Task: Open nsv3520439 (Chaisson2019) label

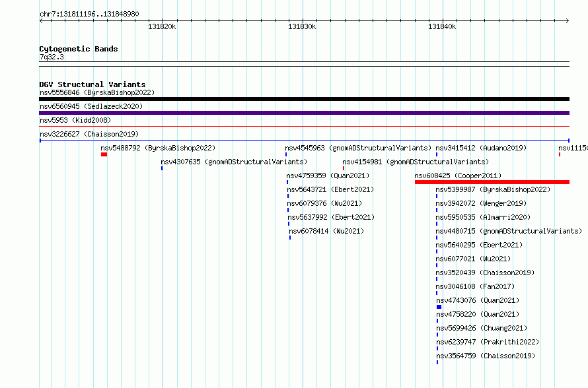Action: click(x=485, y=273)
